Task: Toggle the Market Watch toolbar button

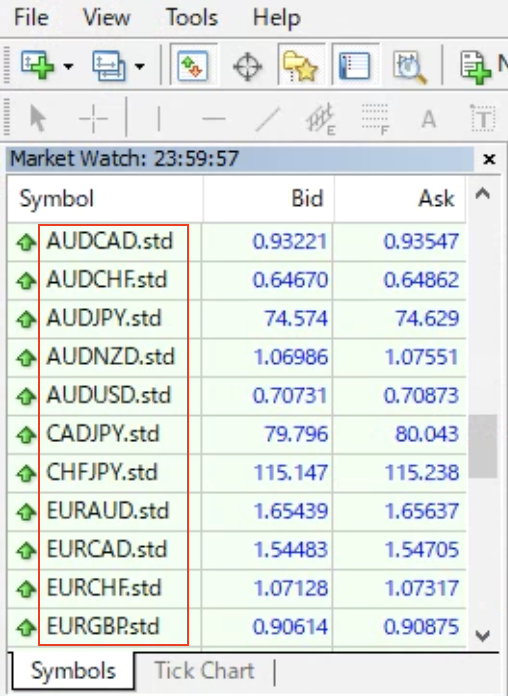Action: (193, 66)
